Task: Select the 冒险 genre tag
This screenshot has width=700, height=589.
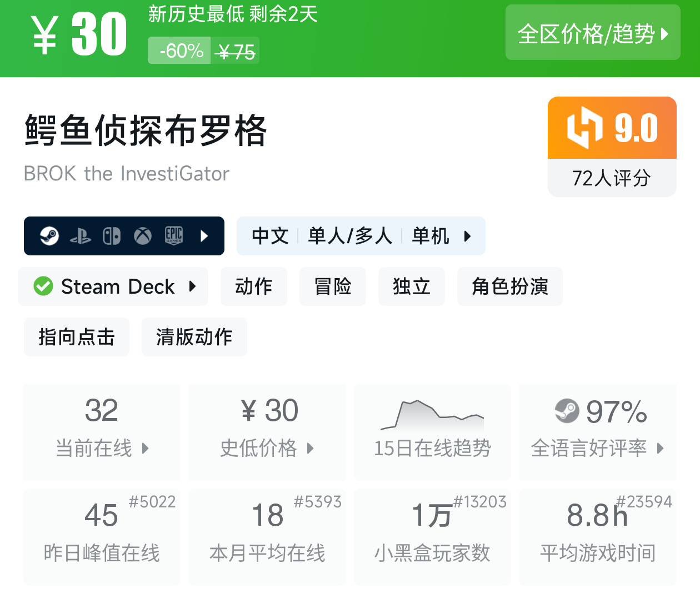Action: (x=333, y=286)
